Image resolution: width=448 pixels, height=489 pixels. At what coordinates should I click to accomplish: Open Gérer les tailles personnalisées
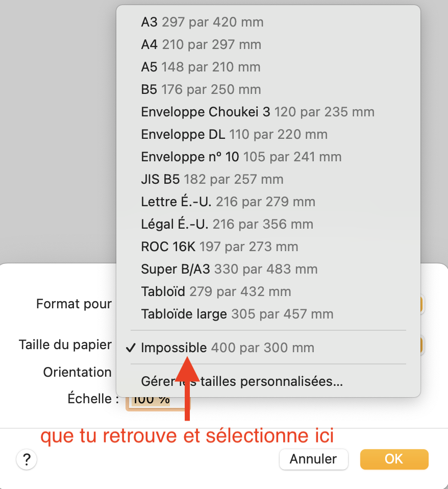[242, 381]
